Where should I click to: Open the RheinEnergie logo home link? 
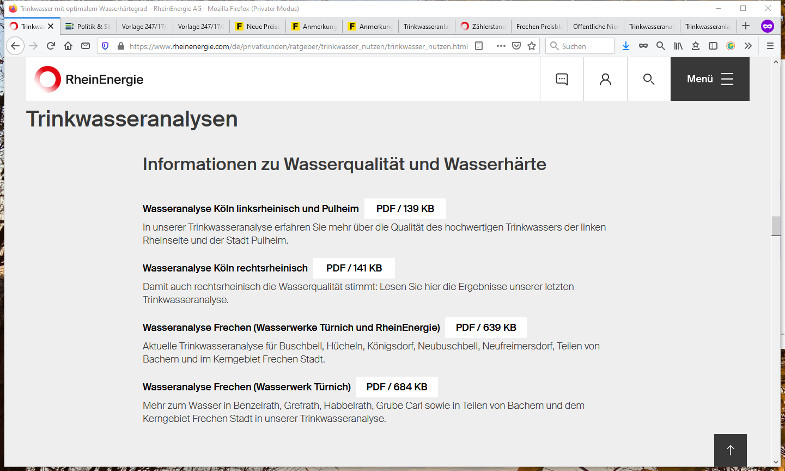[89, 79]
